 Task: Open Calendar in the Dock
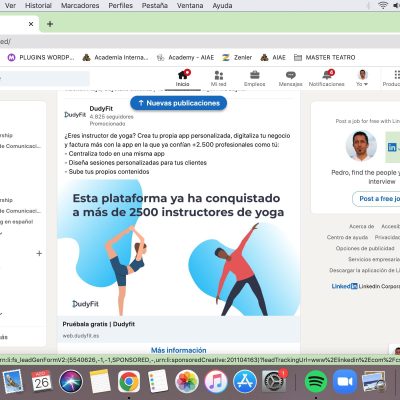click(x=42, y=381)
